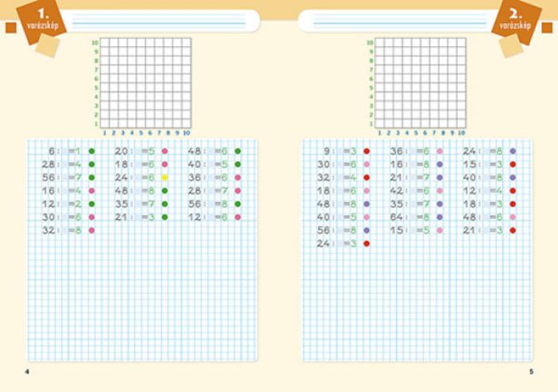
Task: Click the blank divisor box in 28 : = 4
Action: click(x=65, y=164)
